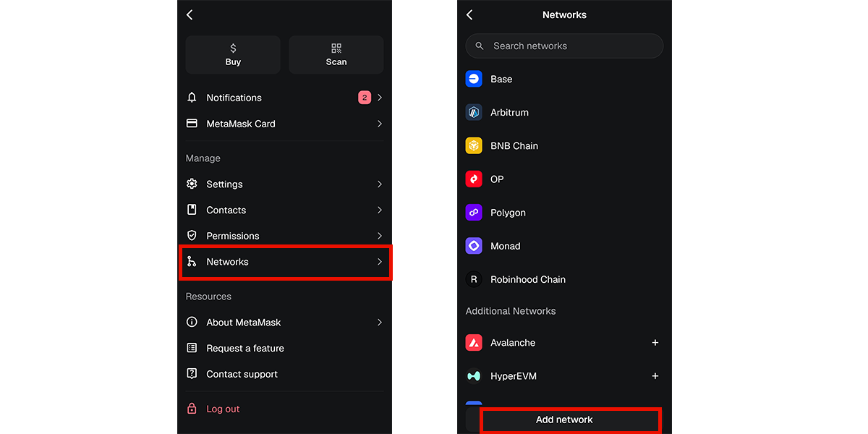This screenshot has width=868, height=434.
Task: Open the Contacts menu entry
Action: pyautogui.click(x=285, y=210)
